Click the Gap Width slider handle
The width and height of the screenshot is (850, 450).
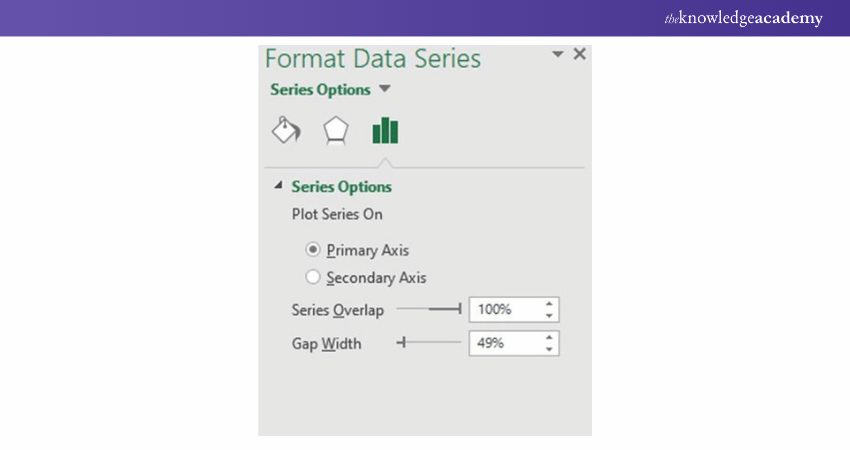(x=402, y=343)
